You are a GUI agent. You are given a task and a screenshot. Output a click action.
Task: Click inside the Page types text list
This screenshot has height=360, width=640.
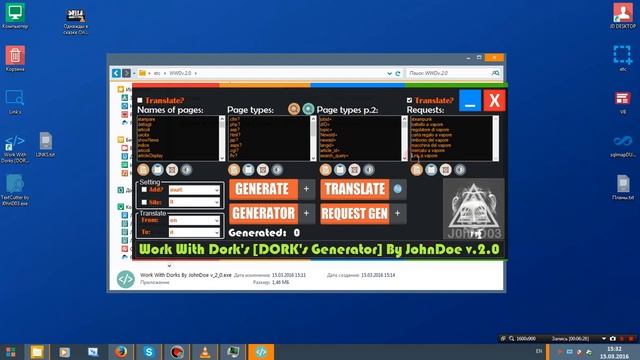(269, 138)
